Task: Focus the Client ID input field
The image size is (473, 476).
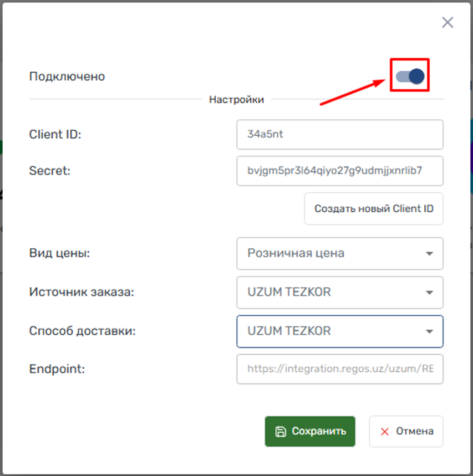Action: pos(339,134)
